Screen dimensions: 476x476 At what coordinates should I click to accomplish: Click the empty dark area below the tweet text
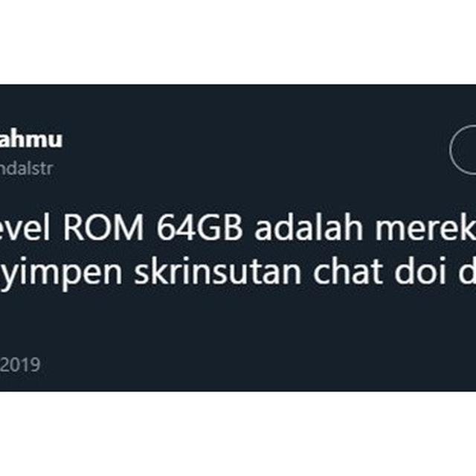click(238, 322)
